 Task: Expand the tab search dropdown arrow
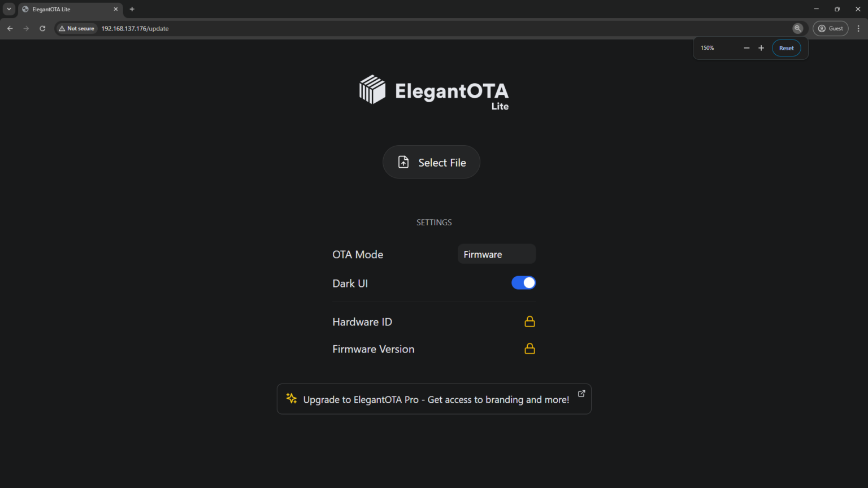[x=9, y=9]
